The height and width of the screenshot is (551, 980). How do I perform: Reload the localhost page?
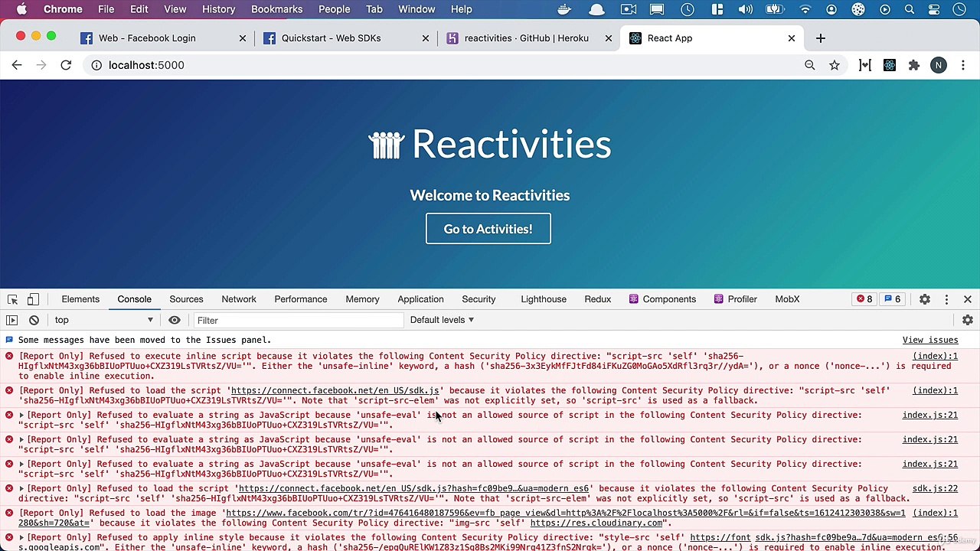66,65
